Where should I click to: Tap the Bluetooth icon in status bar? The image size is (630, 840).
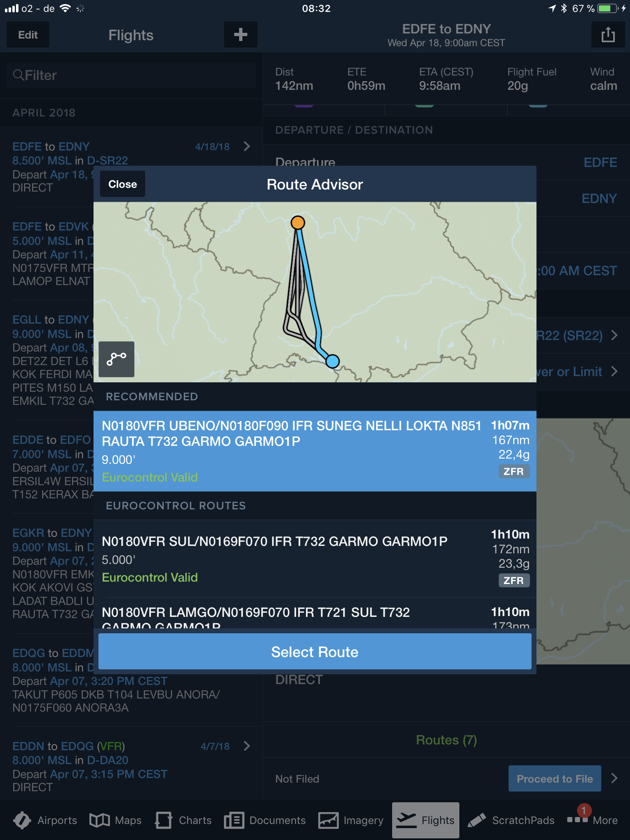(564, 9)
